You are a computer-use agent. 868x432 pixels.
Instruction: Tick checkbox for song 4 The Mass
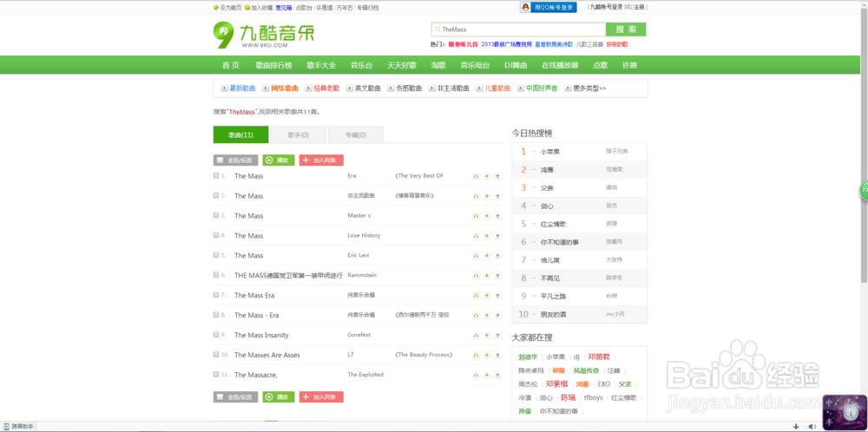coord(216,235)
